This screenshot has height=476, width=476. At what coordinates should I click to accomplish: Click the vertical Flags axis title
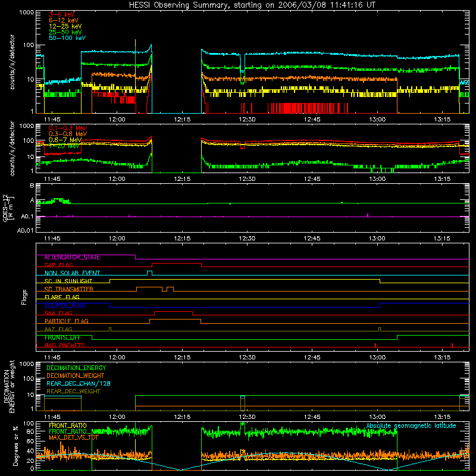click(x=24, y=297)
